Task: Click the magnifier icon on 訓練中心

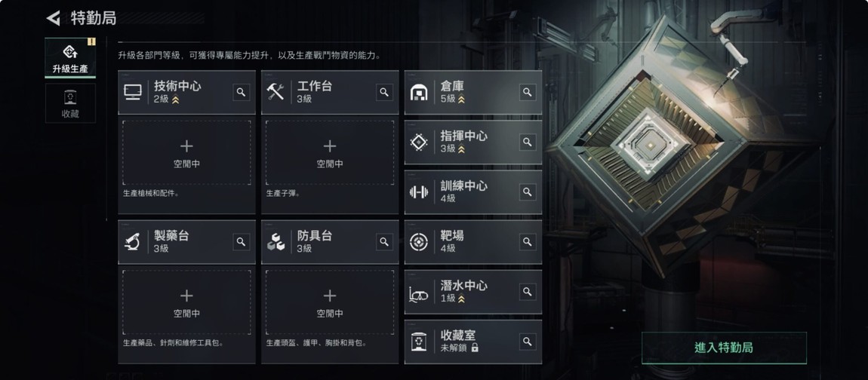Action: (528, 192)
